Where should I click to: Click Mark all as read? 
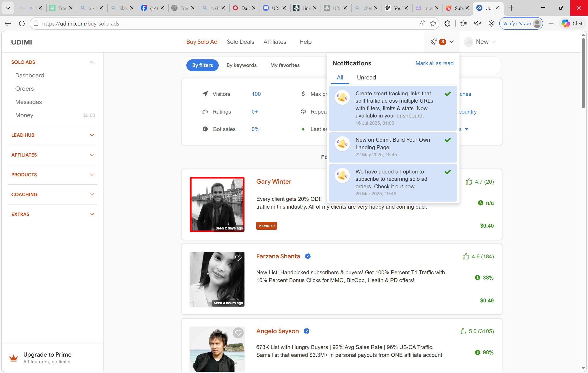(434, 63)
